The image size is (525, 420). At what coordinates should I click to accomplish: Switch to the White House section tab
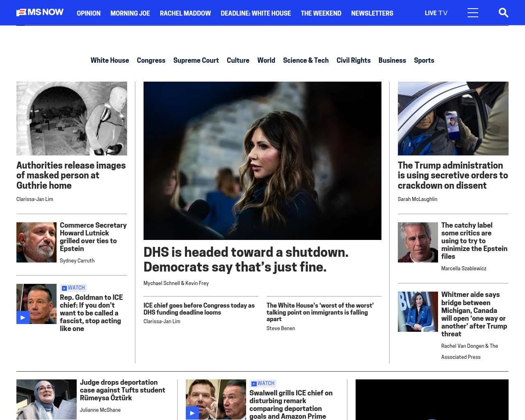[110, 60]
